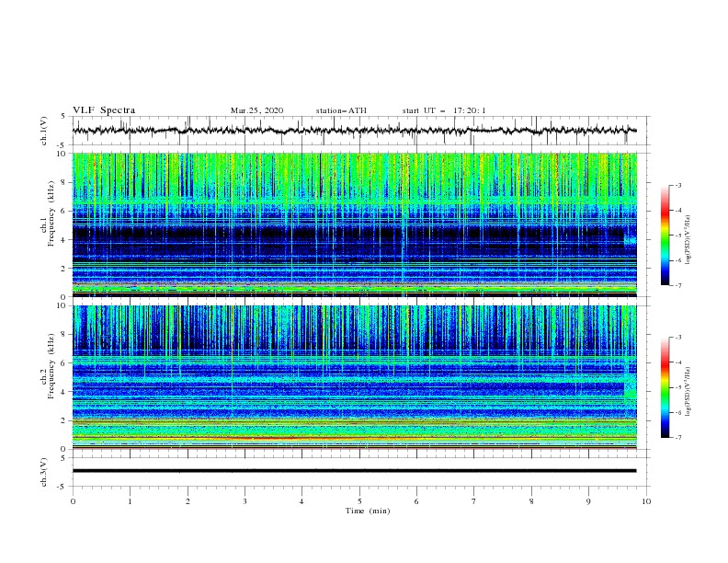
Task: Click the '-7' value on ch.2 colorbar
Action: (x=677, y=438)
